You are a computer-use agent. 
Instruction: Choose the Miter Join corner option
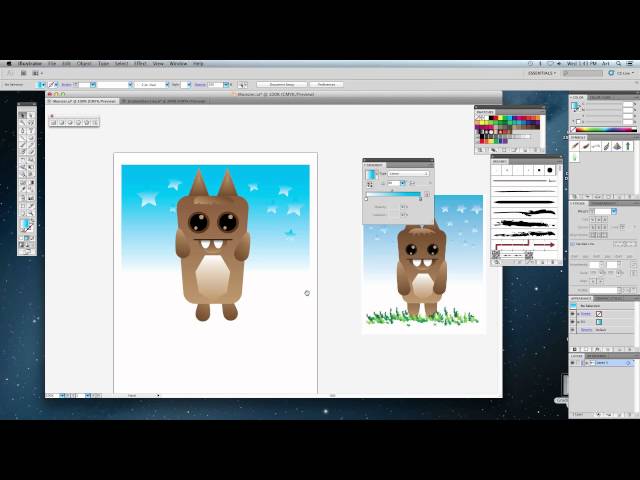(593, 227)
